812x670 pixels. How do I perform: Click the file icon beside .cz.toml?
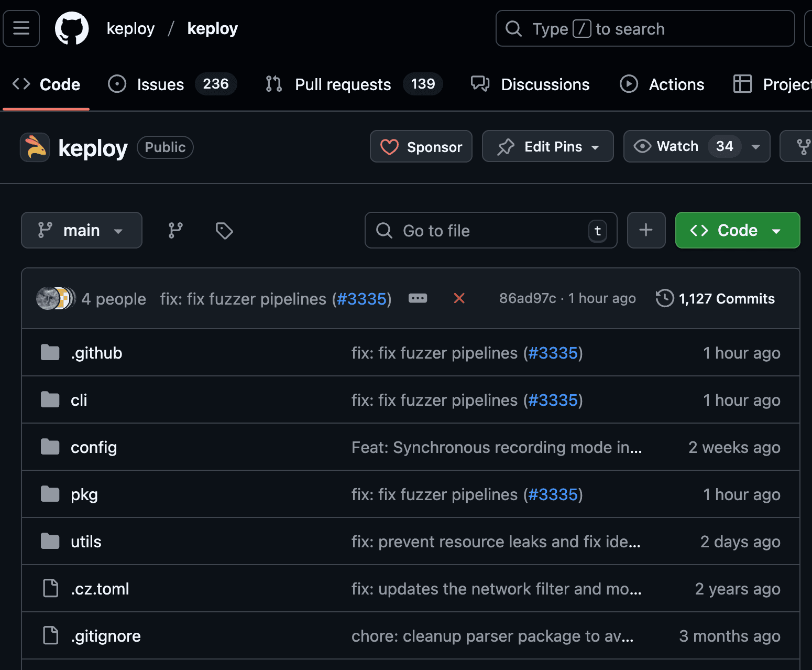50,588
